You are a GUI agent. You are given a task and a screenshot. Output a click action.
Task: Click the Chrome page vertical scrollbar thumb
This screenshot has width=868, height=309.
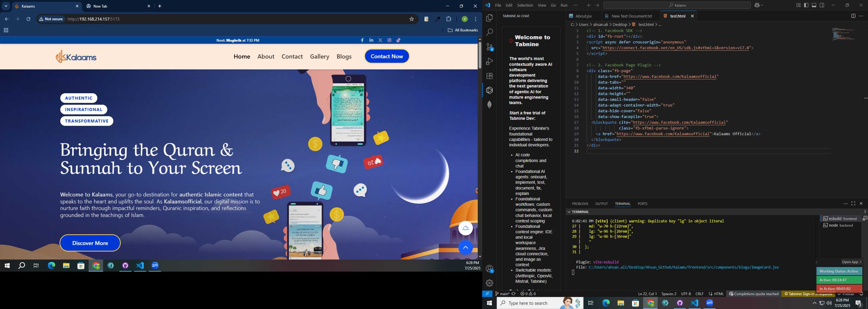pyautogui.click(x=480, y=55)
